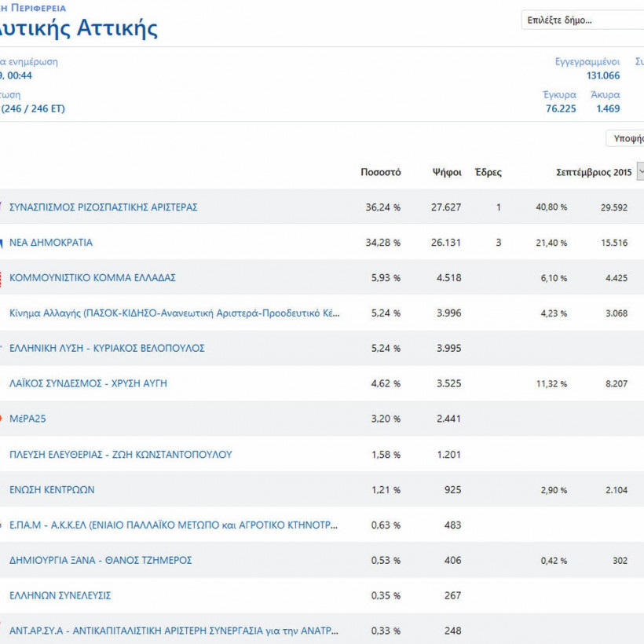Select the "3.995" votes cell
Viewport: 644px width, 644px height.
448,348
